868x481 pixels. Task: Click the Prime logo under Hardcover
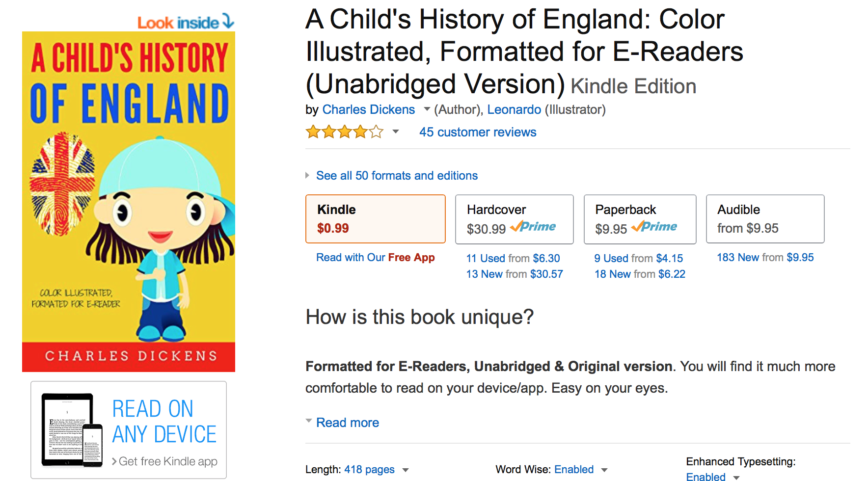tap(533, 227)
